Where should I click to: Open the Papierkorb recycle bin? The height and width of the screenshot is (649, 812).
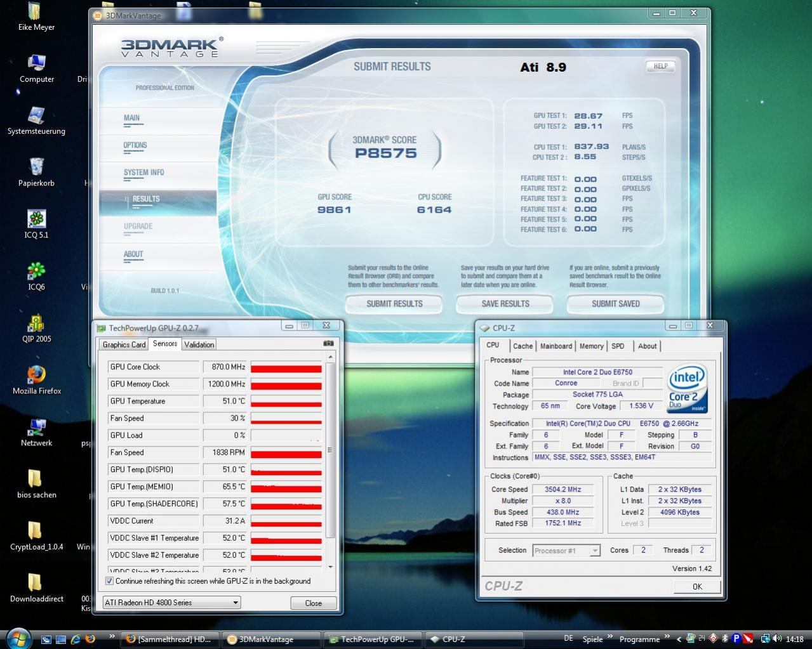point(36,173)
